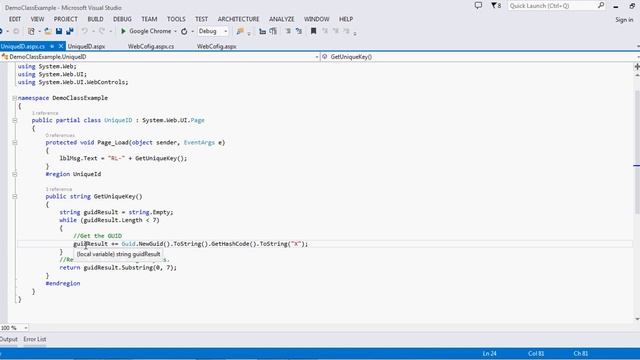Click the decrease indent toolbar icon
This screenshot has height=360, width=640.
coord(262,31)
